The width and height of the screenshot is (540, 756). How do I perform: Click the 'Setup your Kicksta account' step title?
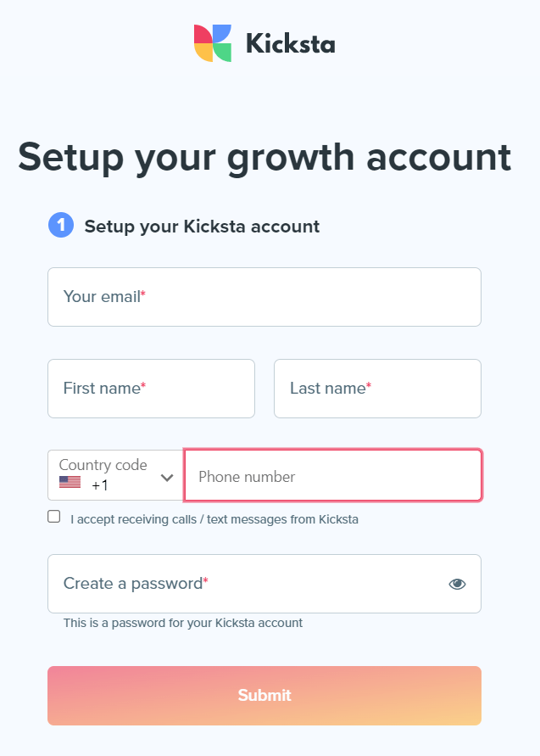[202, 227]
